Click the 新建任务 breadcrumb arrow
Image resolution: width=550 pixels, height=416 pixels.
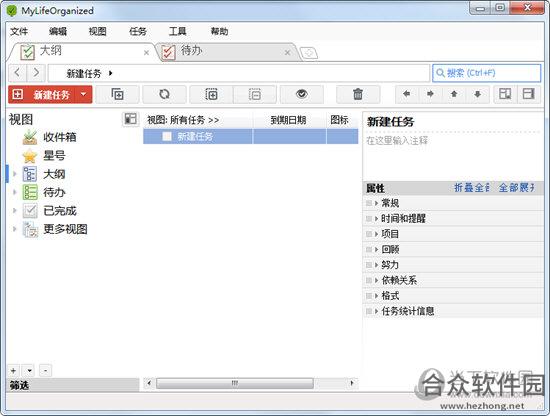111,73
